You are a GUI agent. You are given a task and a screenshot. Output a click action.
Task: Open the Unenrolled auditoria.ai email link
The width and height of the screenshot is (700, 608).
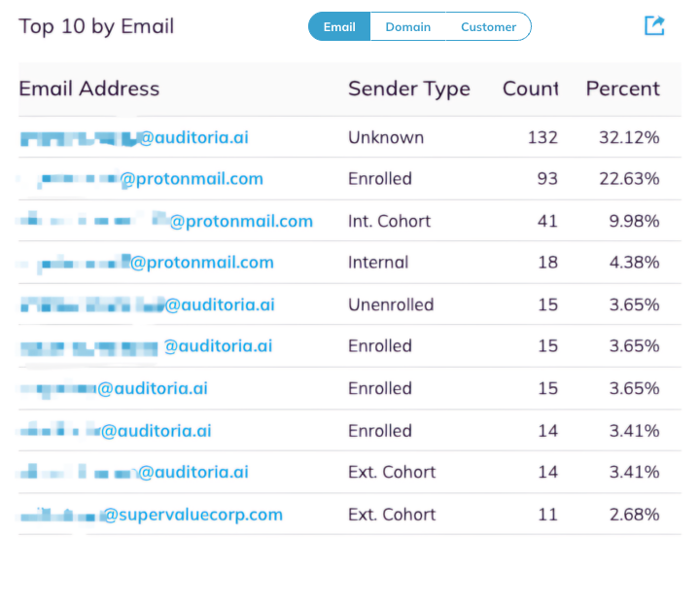[x=148, y=304]
